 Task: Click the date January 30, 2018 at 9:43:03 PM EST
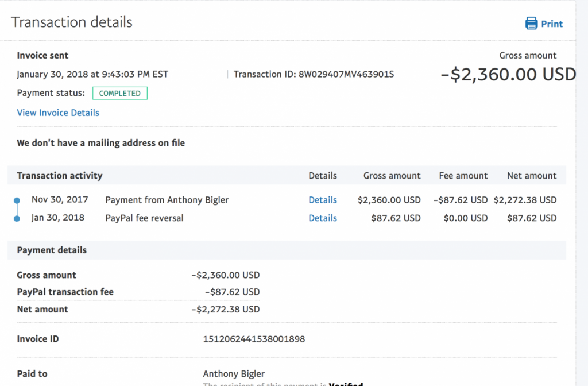92,74
